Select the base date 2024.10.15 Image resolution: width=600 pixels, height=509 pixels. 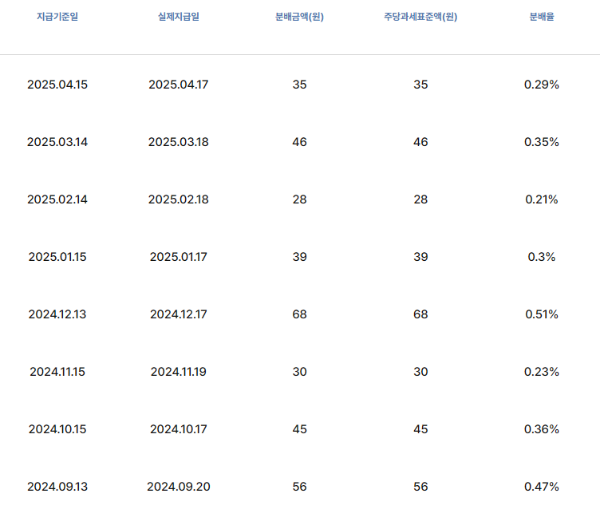[57, 429]
